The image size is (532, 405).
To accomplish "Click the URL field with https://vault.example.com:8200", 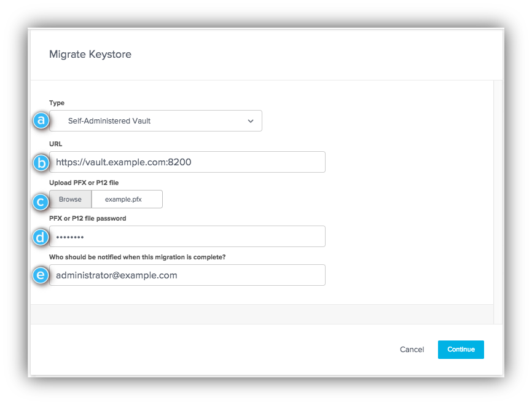I will point(187,162).
